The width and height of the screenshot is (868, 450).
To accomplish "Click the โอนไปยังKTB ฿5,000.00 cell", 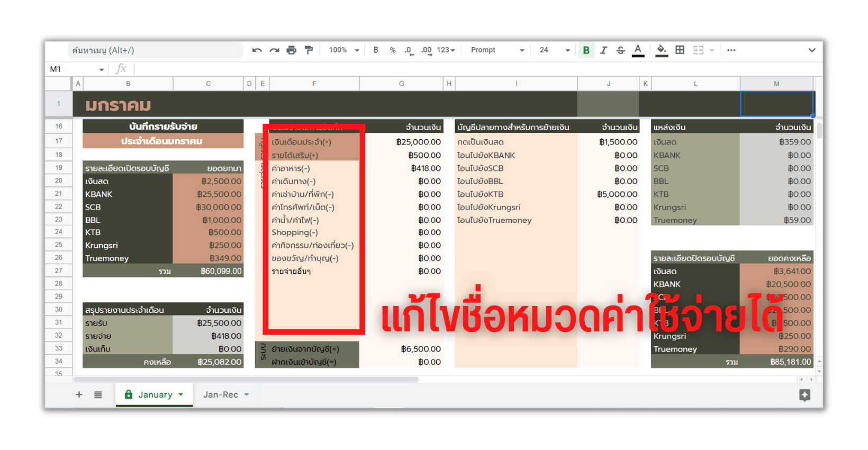I will (608, 194).
